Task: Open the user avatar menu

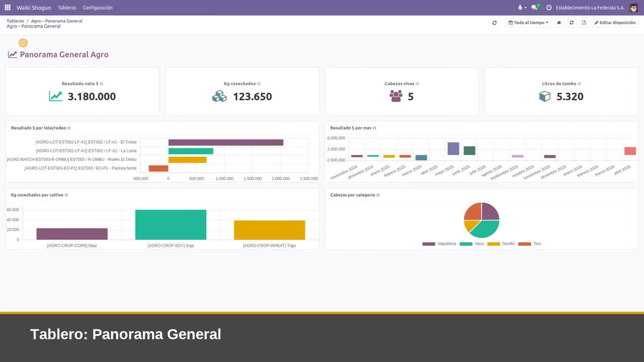Action: tap(633, 8)
